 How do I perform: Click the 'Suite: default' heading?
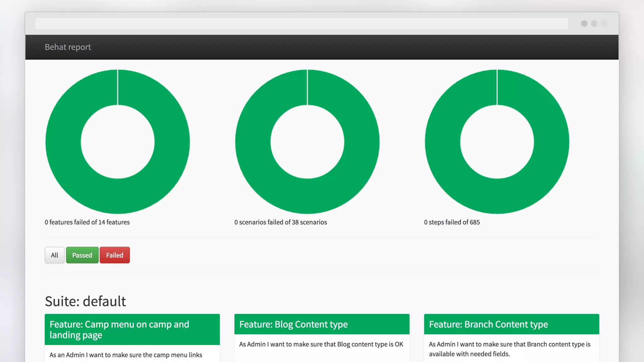pos(85,301)
